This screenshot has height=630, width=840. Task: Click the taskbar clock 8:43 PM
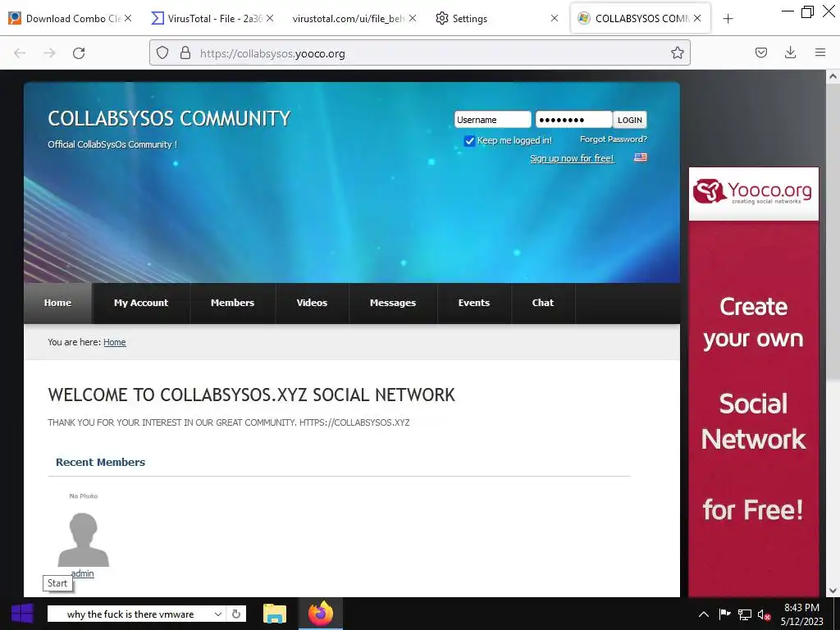click(x=801, y=608)
